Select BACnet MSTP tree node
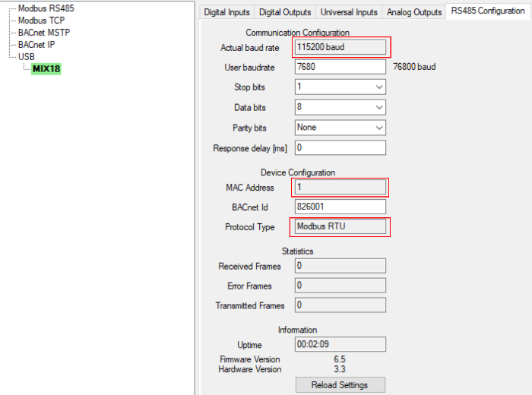Viewport: 532px width, 395px height. (43, 33)
